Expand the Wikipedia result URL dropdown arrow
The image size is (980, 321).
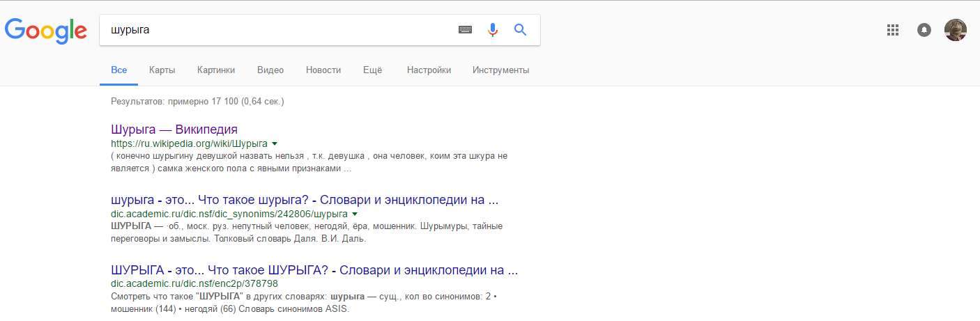coord(275,143)
